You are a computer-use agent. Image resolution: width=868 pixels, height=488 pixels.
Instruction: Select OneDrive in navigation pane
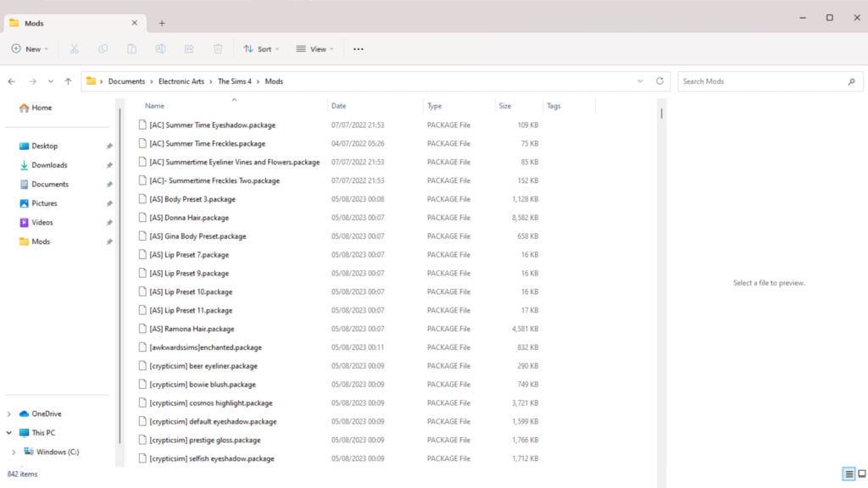click(41, 413)
